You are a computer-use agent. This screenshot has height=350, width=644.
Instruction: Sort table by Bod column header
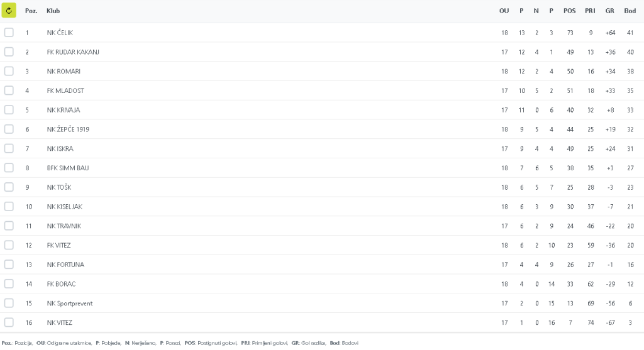pyautogui.click(x=630, y=11)
